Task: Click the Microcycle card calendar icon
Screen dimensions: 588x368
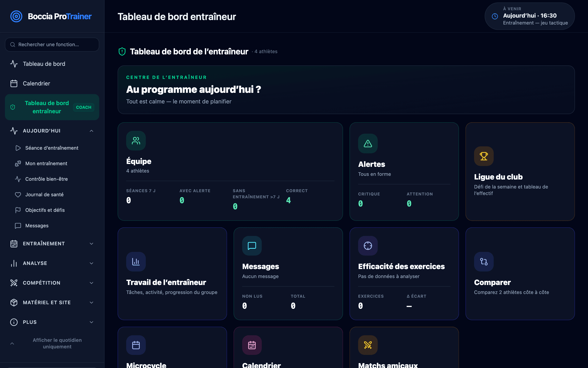Action: tap(136, 345)
